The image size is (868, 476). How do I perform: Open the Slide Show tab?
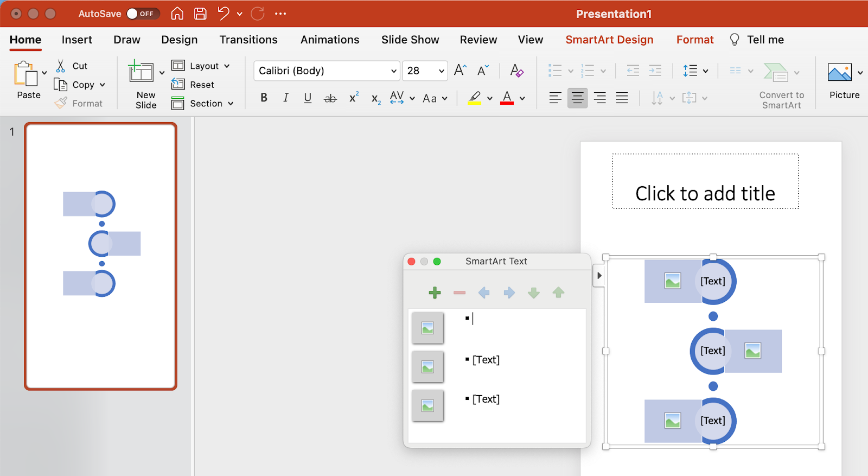click(410, 40)
